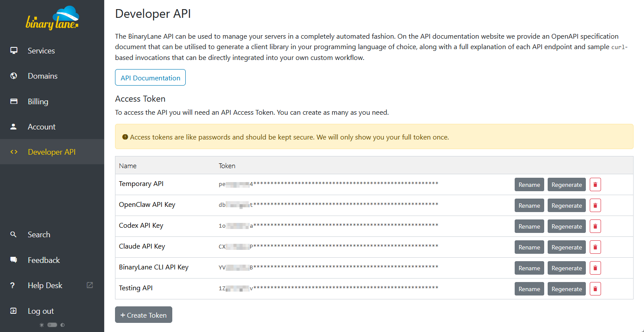Open Search from the sidebar
This screenshot has height=332, width=644.
[x=52, y=234]
